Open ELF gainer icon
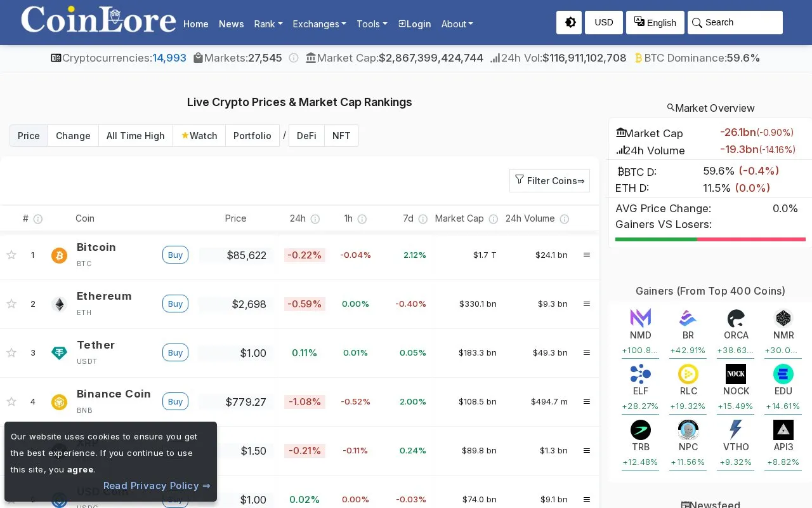The image size is (812, 508). (x=641, y=373)
